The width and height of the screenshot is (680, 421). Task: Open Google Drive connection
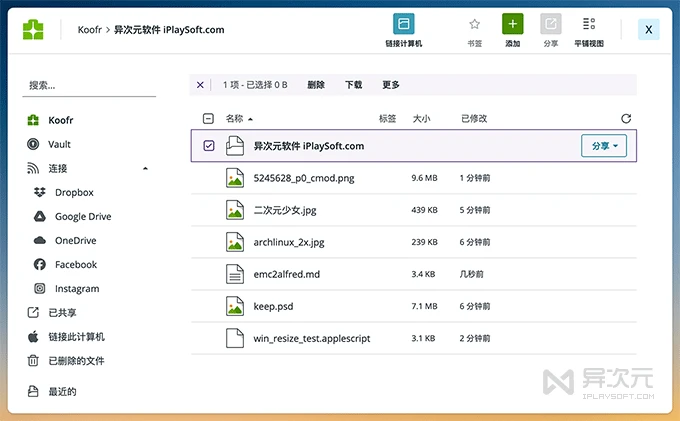click(x=83, y=216)
